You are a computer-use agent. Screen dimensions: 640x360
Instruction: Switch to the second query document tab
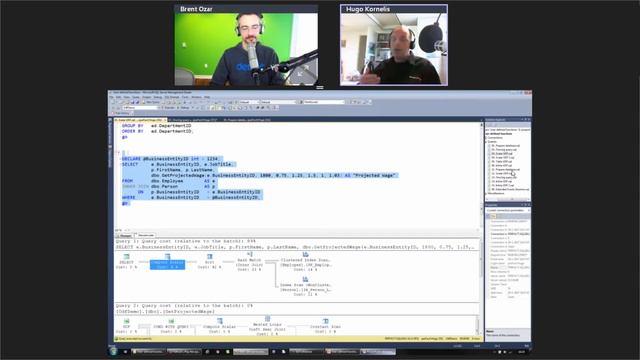point(194,120)
